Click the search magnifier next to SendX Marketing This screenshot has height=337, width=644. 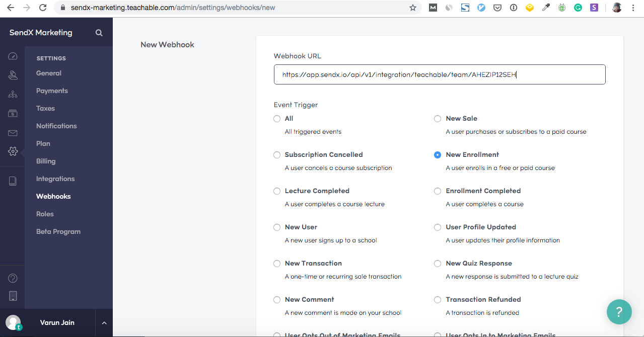[99, 33]
